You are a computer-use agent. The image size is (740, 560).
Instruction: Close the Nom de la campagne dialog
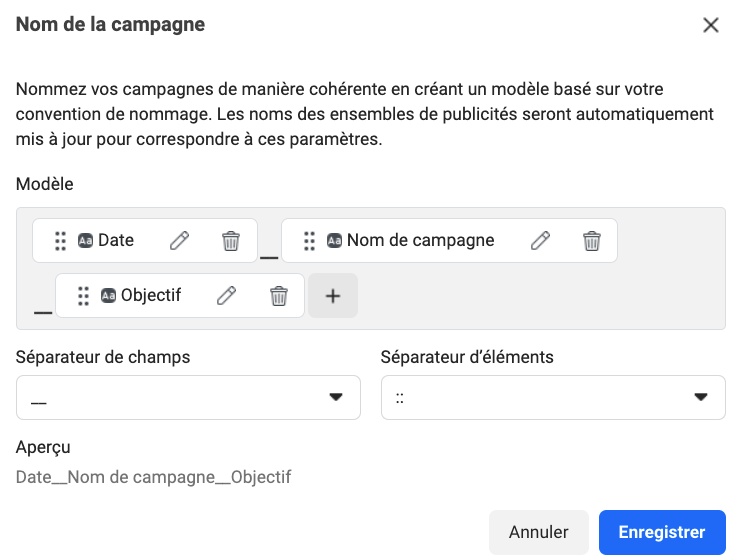click(x=711, y=25)
